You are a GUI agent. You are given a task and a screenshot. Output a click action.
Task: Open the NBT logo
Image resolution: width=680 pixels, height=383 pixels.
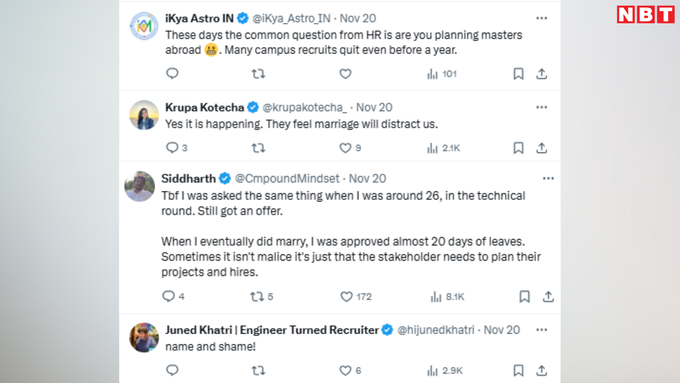[x=646, y=15]
